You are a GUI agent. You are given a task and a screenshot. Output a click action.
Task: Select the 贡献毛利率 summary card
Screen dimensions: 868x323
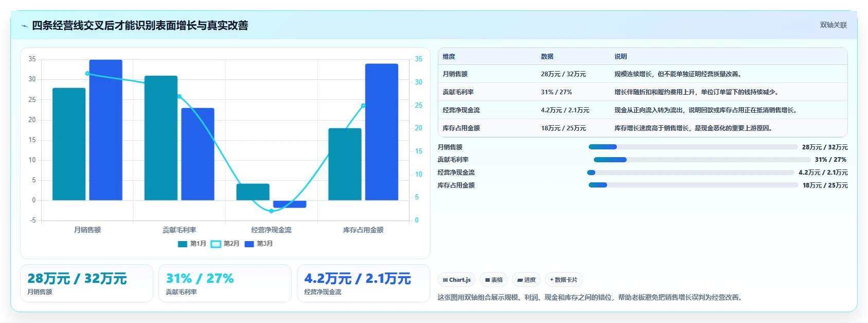click(x=225, y=283)
